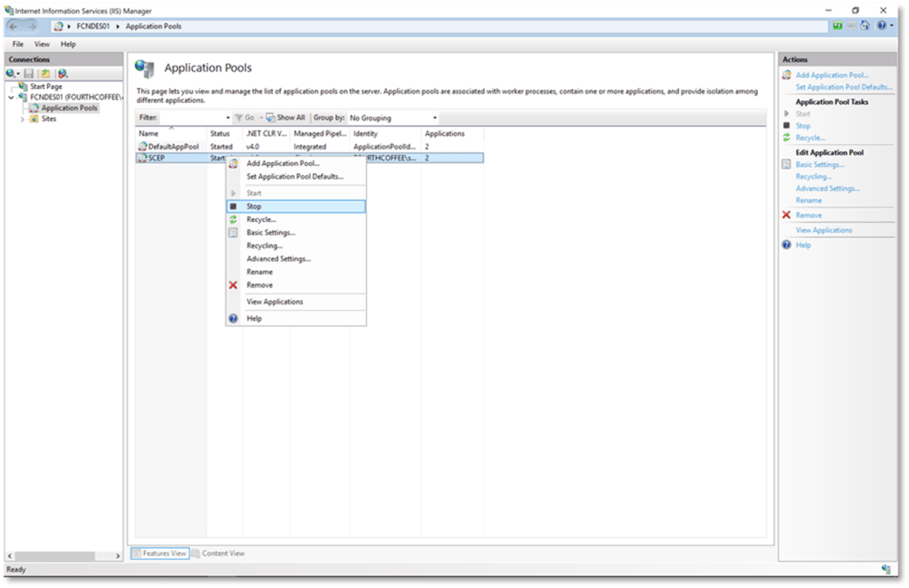Click the Up folder icon in Connections toolbar
This screenshot has height=588, width=909.
pyautogui.click(x=45, y=73)
